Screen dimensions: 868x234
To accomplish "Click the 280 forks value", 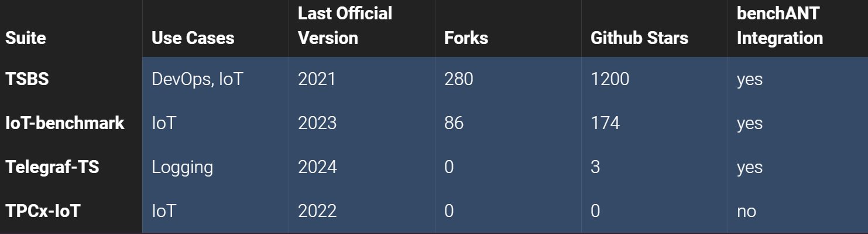I will coord(458,79).
